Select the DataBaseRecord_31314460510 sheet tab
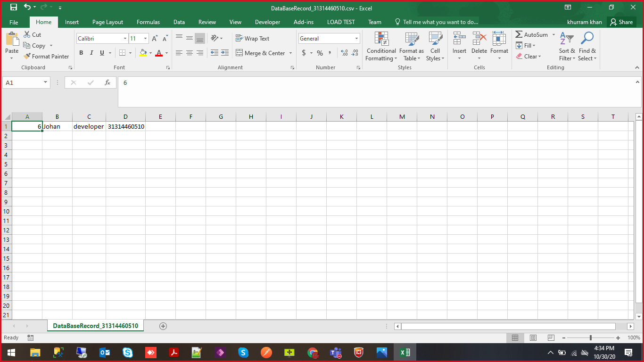The image size is (644, 362). pyautogui.click(x=95, y=326)
